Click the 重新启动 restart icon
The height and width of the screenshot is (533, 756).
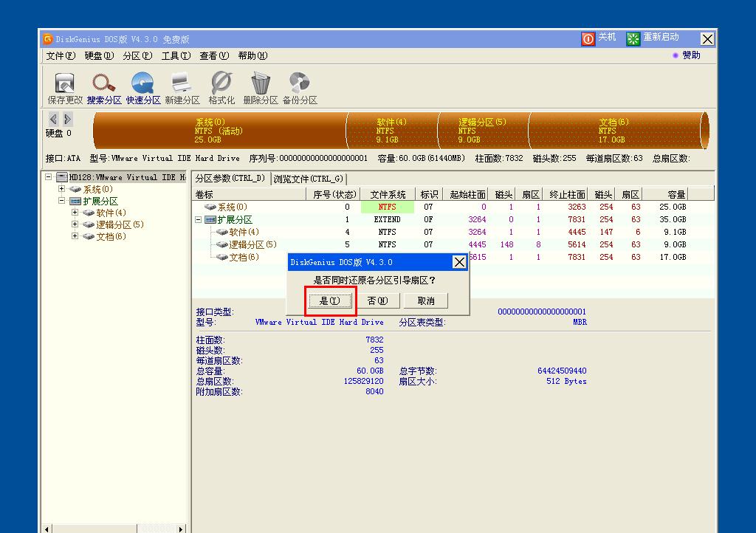tap(633, 38)
